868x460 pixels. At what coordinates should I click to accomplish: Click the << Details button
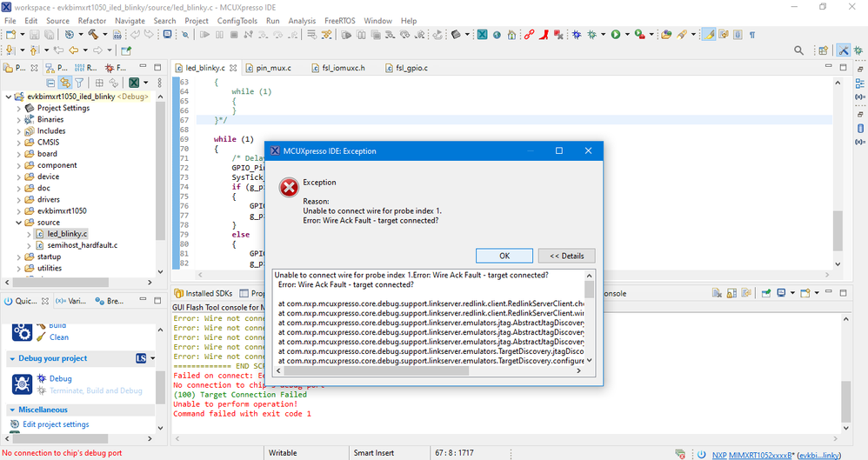[567, 256]
